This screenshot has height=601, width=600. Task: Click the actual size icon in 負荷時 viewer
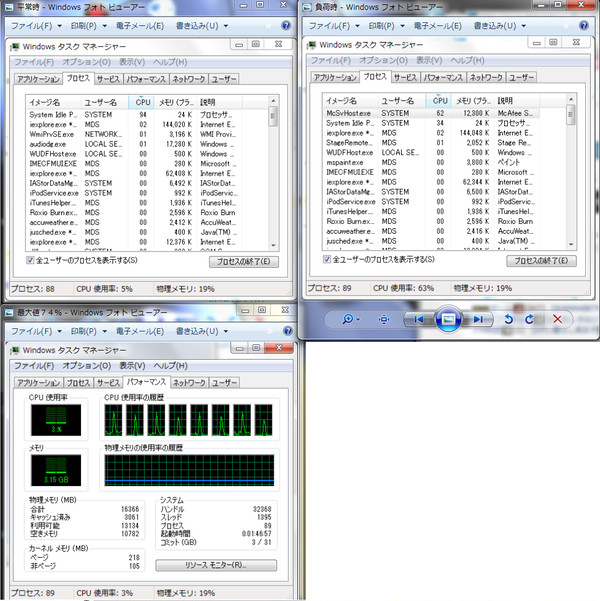384,319
